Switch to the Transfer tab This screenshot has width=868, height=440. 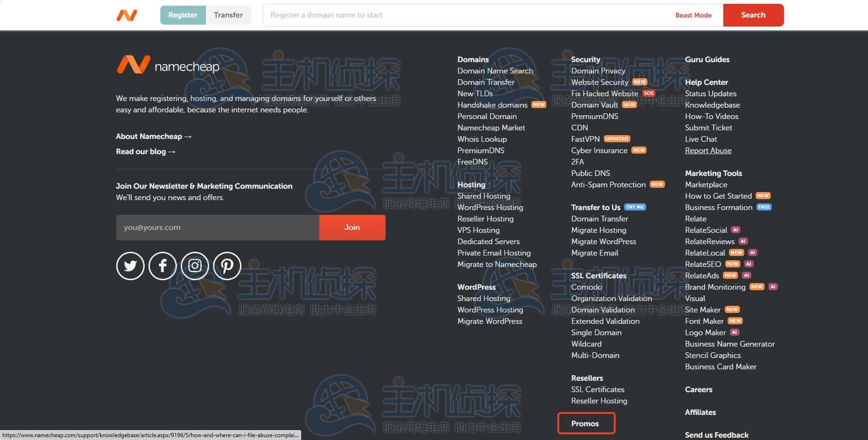(228, 15)
